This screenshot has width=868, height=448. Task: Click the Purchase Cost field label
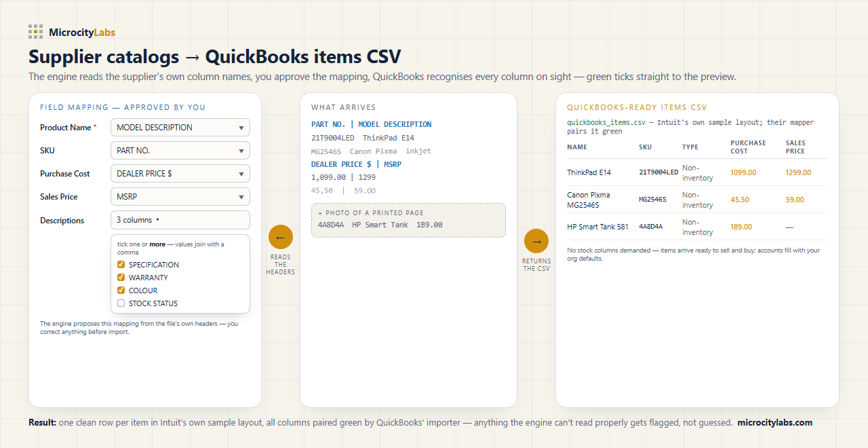(x=65, y=174)
